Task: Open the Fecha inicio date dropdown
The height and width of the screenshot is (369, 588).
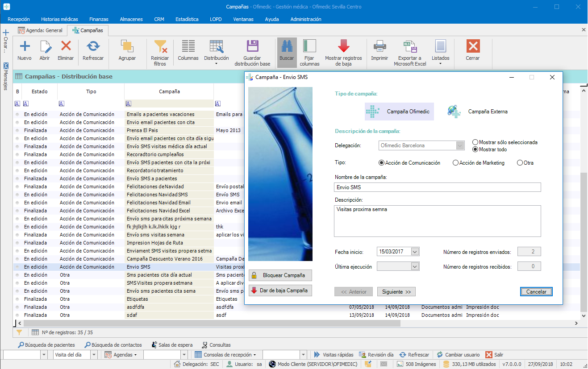Action: pos(415,252)
